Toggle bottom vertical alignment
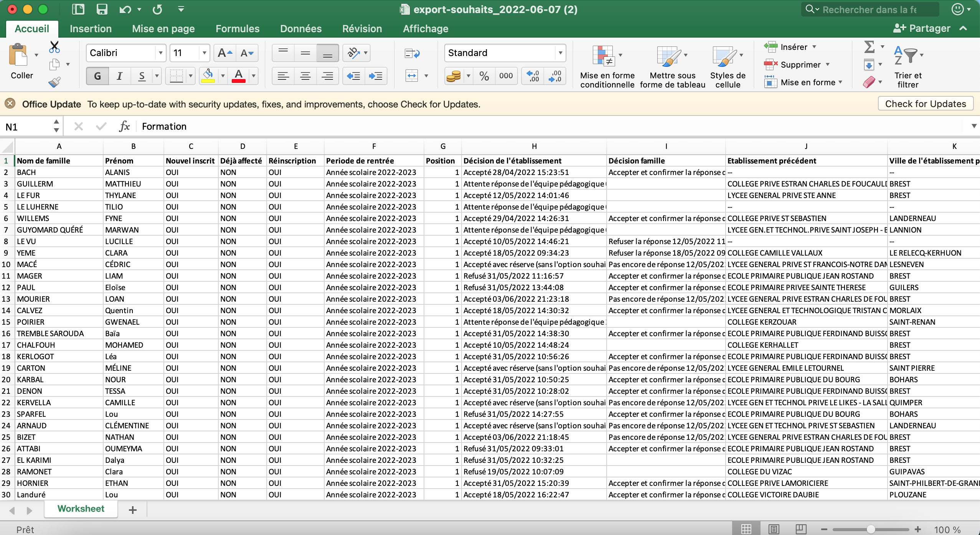980x535 pixels. point(327,53)
